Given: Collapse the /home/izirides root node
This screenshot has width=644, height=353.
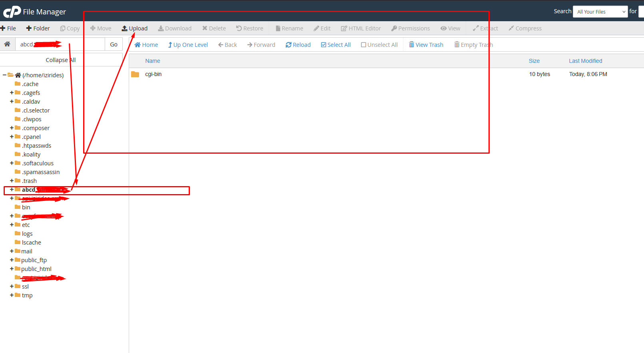Looking at the screenshot, I should click(4, 75).
